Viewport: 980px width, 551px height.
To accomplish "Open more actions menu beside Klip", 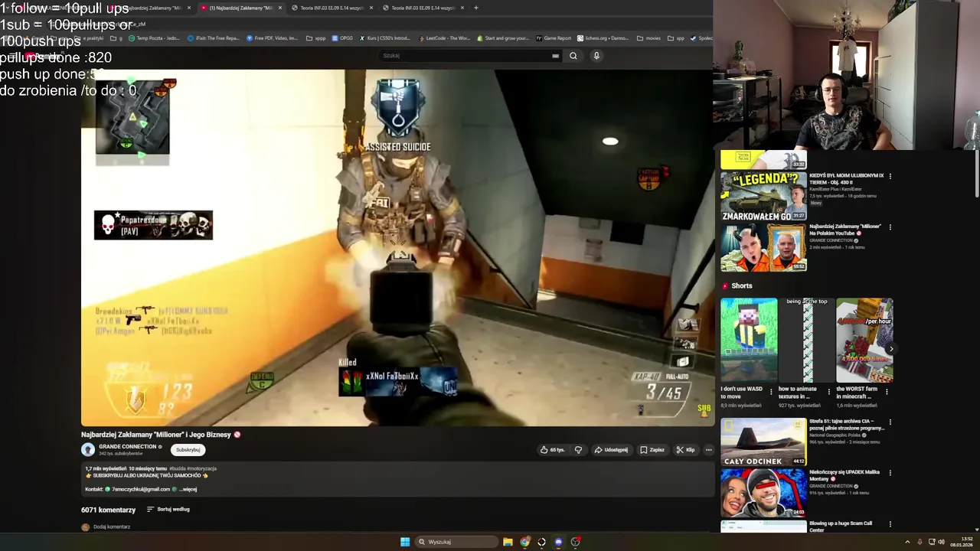I will click(x=708, y=450).
